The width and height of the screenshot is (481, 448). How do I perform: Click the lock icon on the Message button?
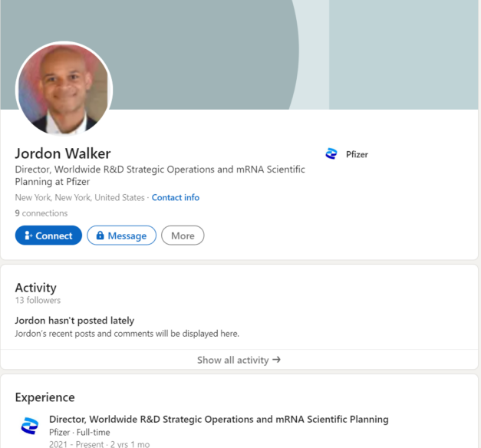pos(100,236)
